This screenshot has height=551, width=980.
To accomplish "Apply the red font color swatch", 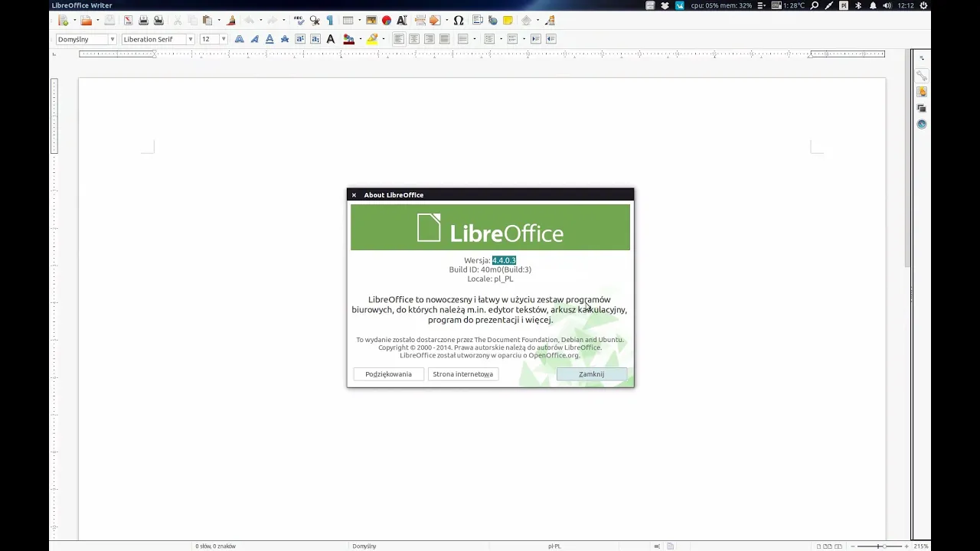I will (x=348, y=39).
